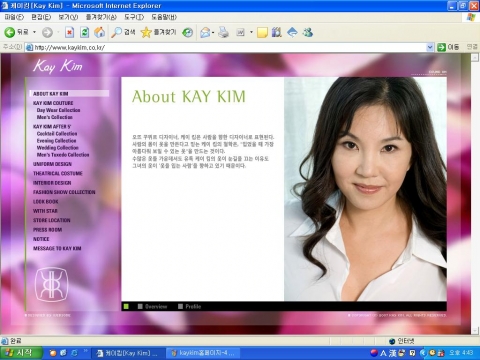Open STORE LOCATION link

tap(52, 220)
